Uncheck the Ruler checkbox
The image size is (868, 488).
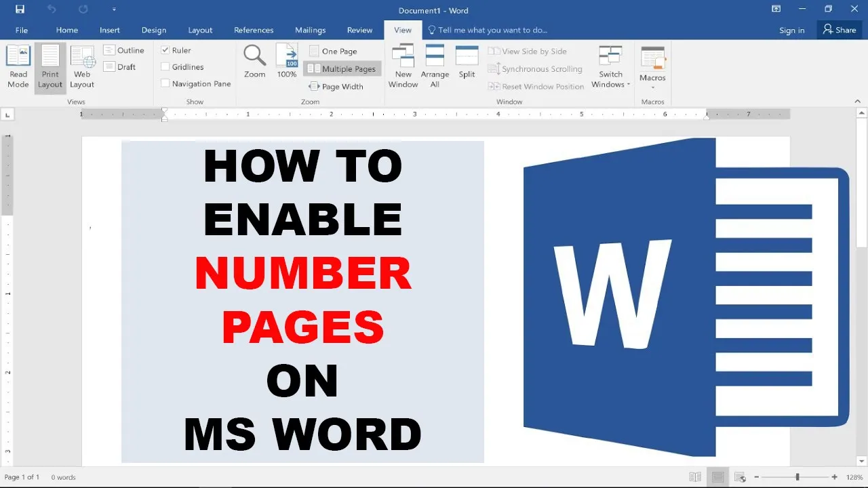coord(165,50)
